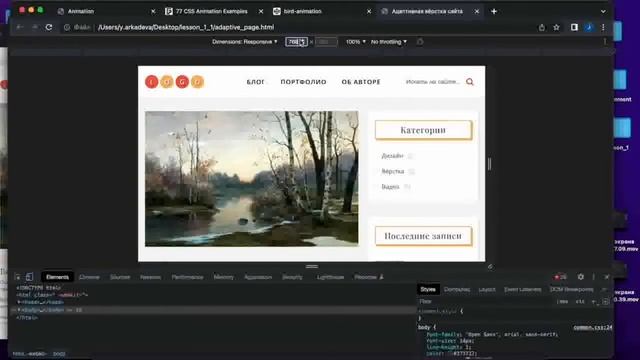Click the Верстка category link

click(x=393, y=171)
